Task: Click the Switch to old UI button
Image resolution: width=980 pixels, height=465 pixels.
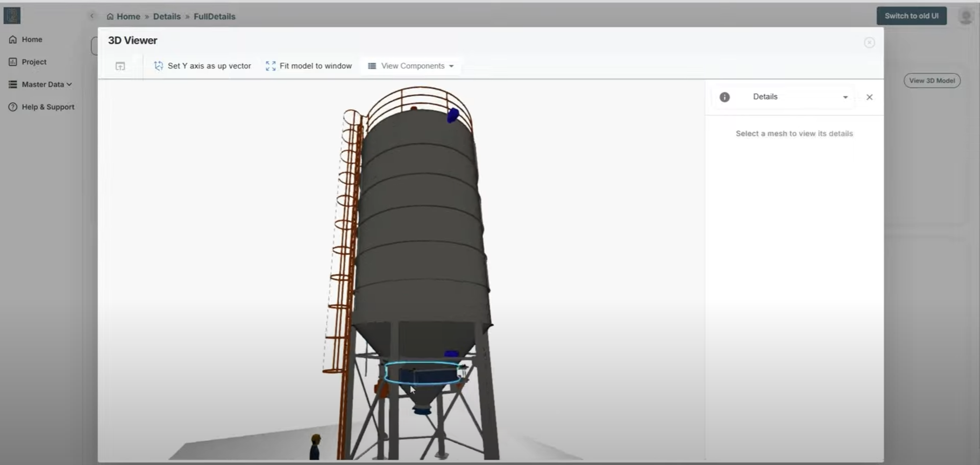Action: [911, 16]
